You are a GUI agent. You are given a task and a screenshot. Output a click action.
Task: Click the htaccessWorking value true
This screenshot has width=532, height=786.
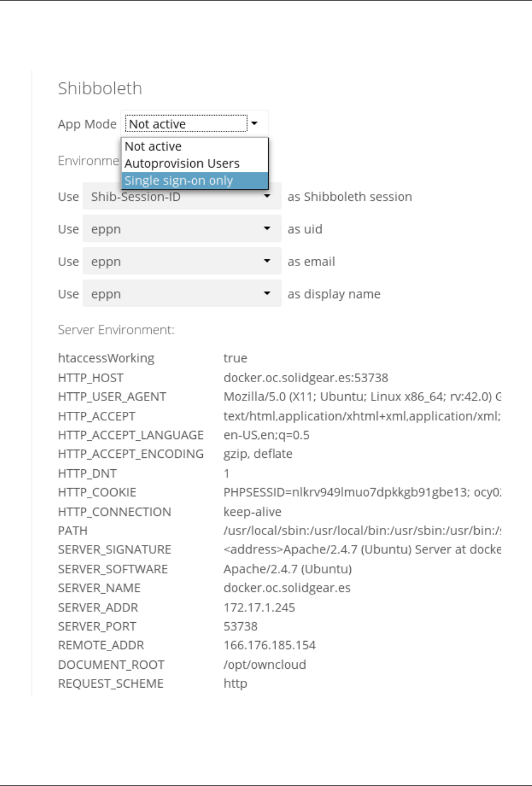click(235, 358)
